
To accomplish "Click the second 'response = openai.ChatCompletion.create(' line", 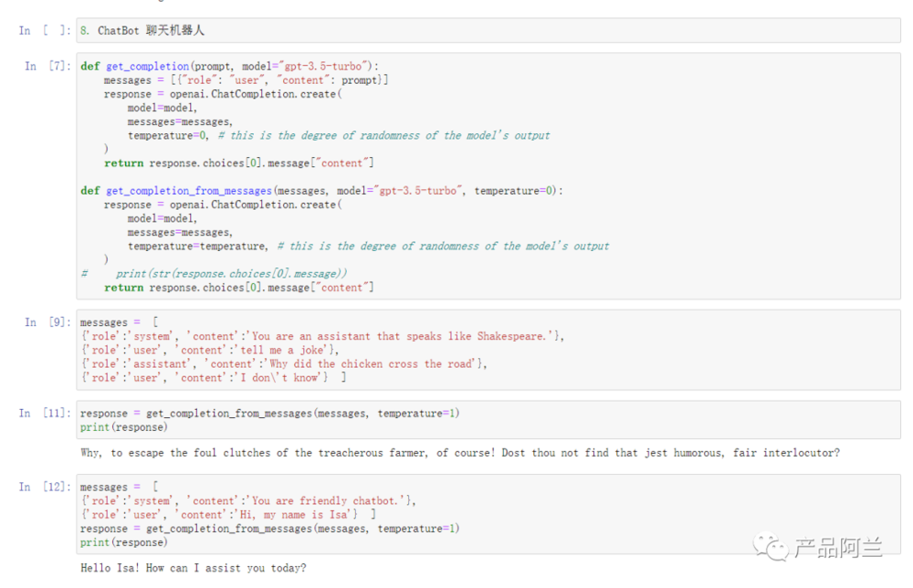I will tap(223, 205).
